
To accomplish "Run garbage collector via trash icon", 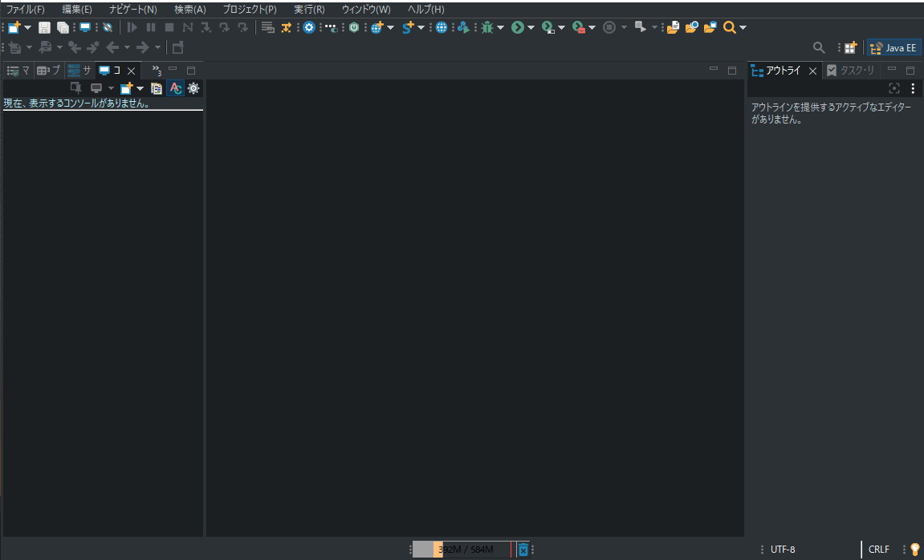I will [523, 550].
